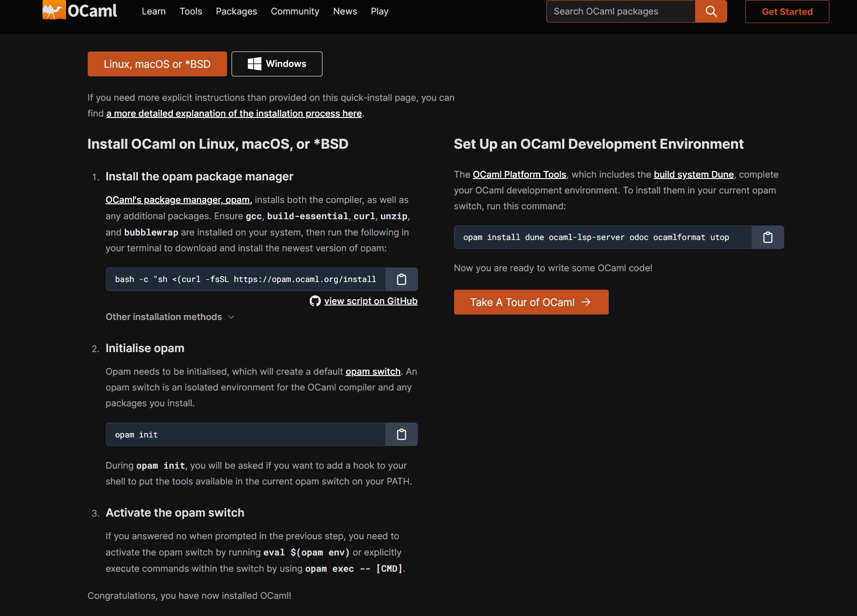Click the Windows logo icon
This screenshot has height=616, width=857.
[254, 64]
